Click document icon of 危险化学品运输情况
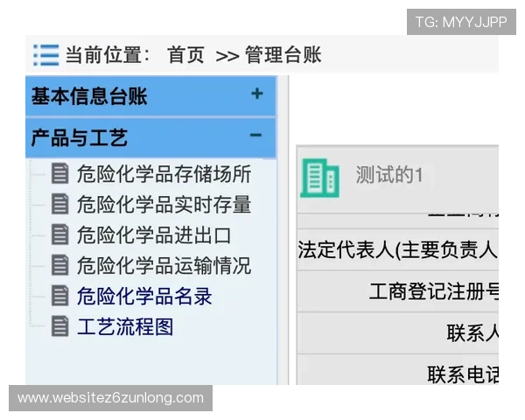The height and width of the screenshot is (420, 525). click(59, 265)
